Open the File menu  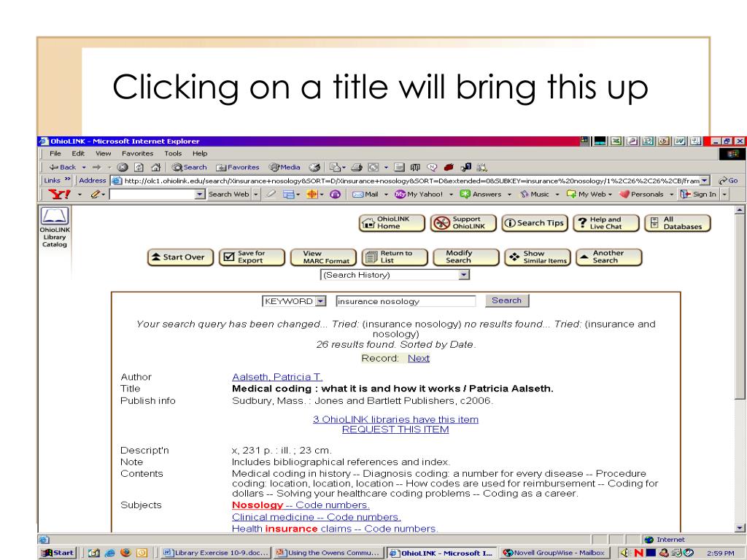[55, 153]
